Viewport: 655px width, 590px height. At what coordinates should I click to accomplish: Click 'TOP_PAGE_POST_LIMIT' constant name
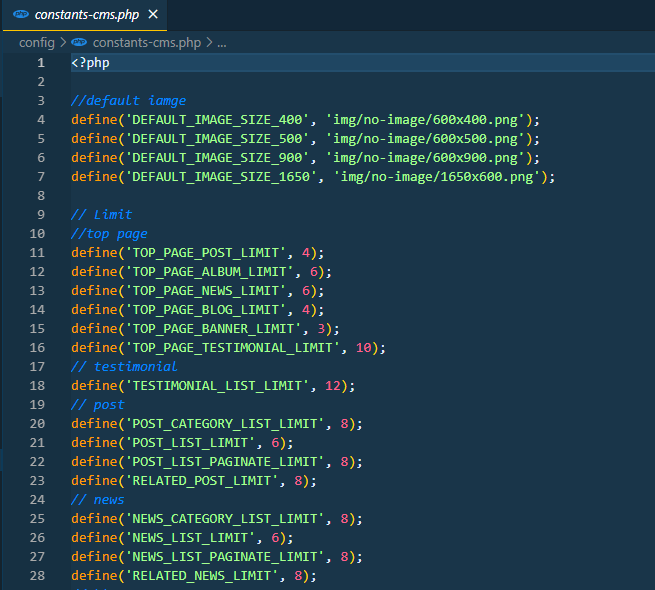pyautogui.click(x=206, y=253)
